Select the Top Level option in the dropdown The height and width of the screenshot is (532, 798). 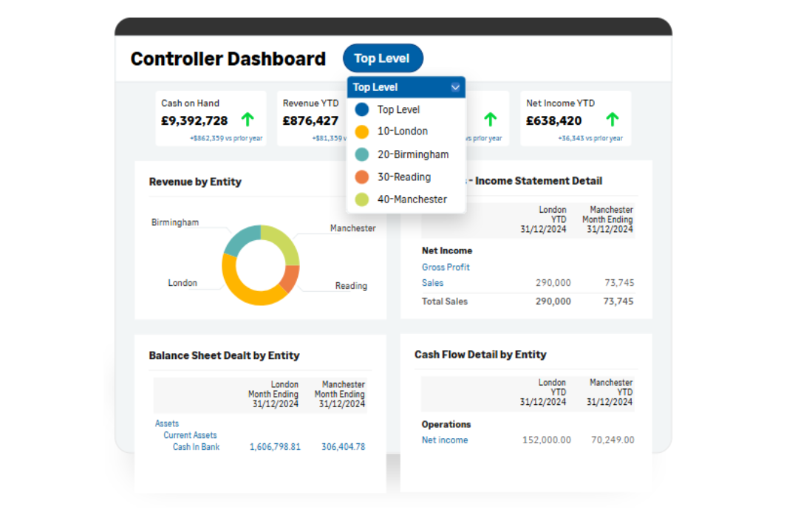click(399, 109)
